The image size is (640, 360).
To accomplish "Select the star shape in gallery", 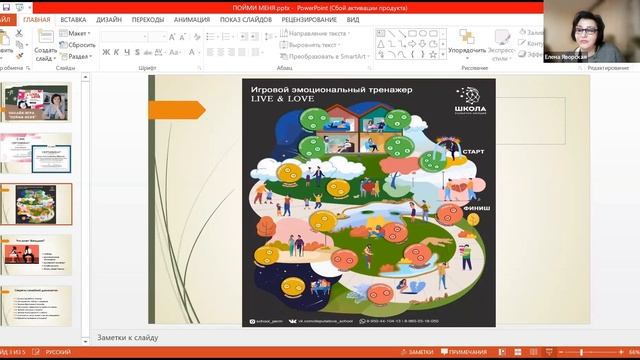I will click(x=433, y=54).
